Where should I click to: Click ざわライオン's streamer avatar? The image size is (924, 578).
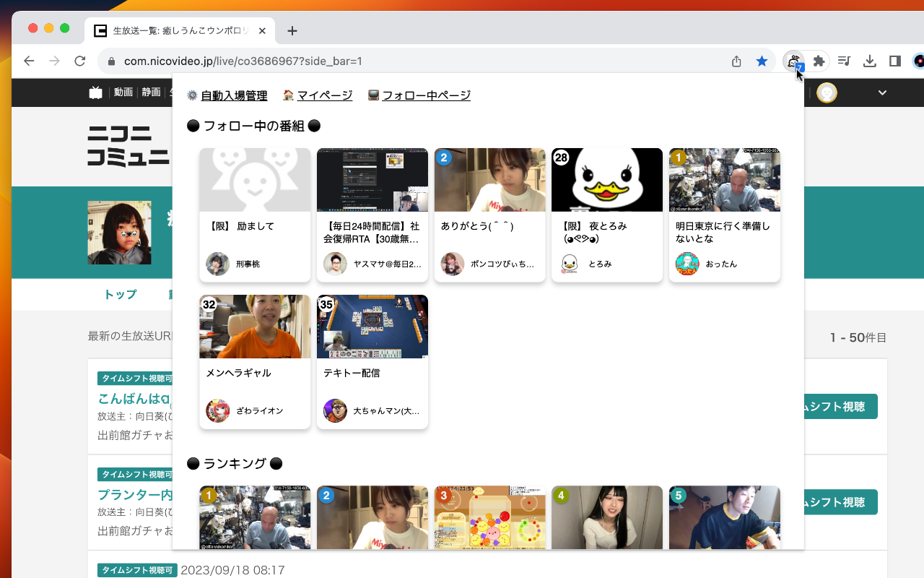tap(217, 411)
